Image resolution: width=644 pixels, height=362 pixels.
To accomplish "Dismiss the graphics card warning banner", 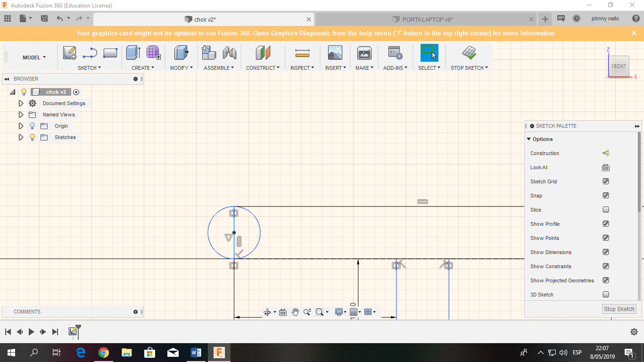I will point(634,33).
